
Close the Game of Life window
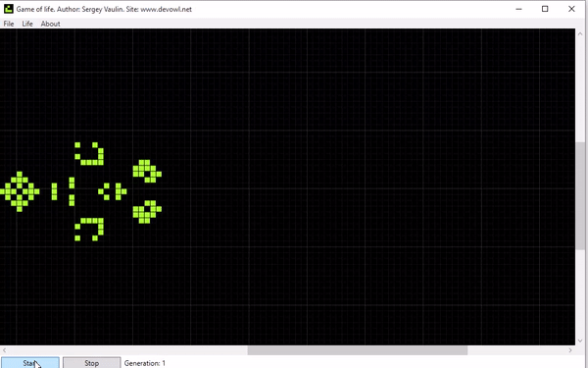(571, 9)
